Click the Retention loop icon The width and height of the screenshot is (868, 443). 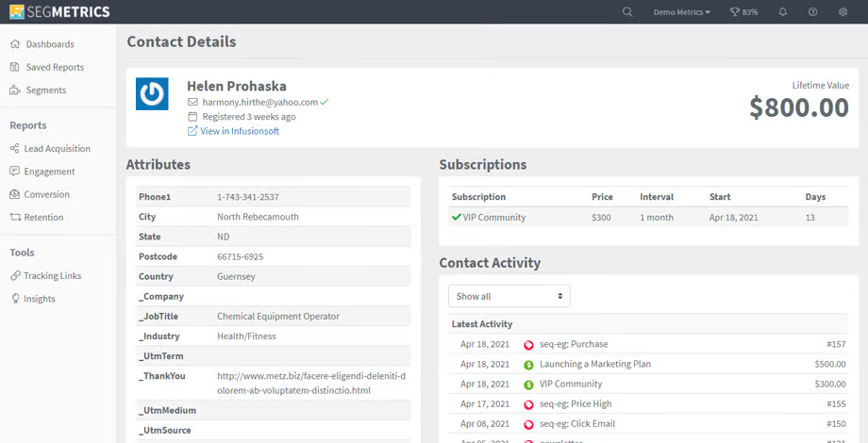coord(15,218)
